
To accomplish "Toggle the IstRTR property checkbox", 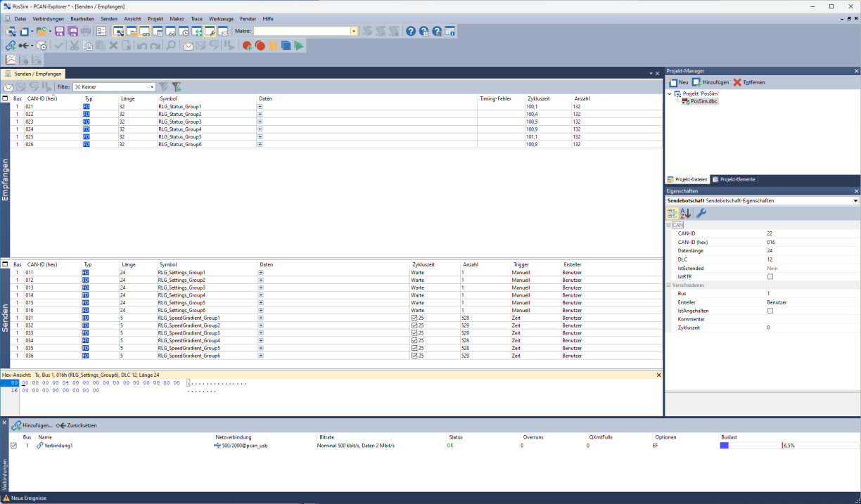I will click(x=770, y=277).
